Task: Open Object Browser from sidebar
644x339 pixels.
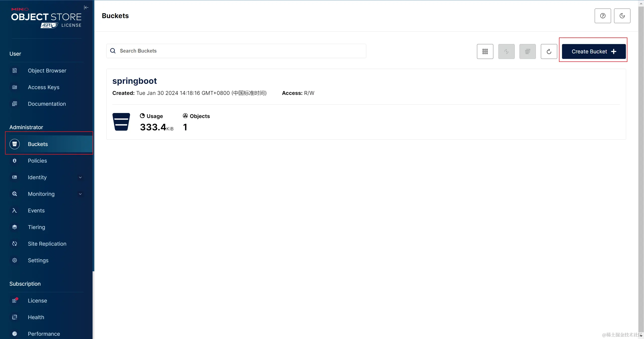Action: click(x=47, y=71)
